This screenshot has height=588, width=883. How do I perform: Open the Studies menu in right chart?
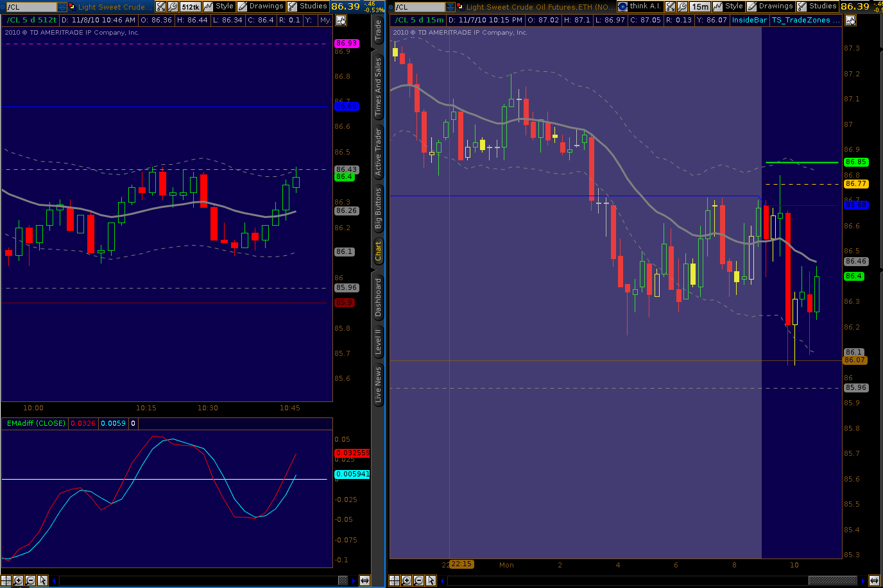click(817, 6)
